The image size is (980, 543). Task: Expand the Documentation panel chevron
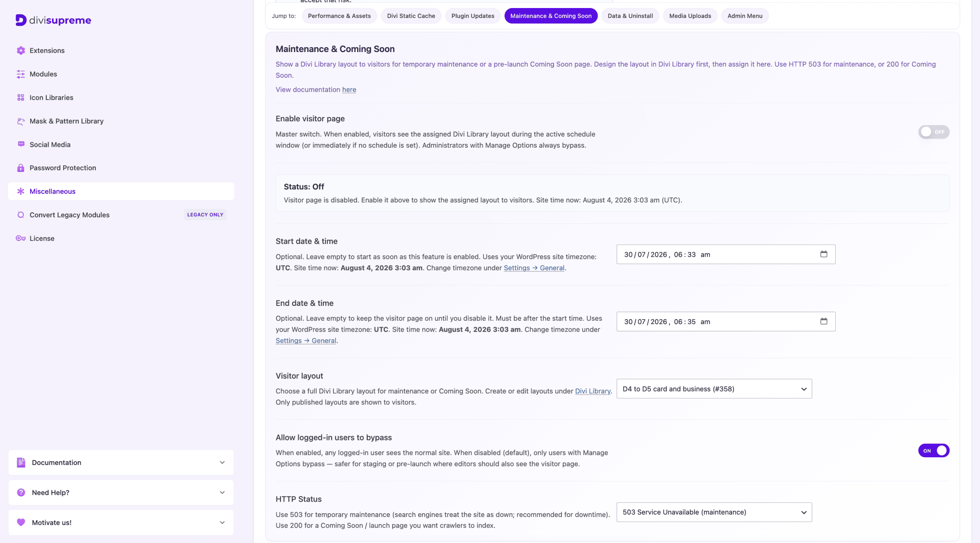pos(222,462)
